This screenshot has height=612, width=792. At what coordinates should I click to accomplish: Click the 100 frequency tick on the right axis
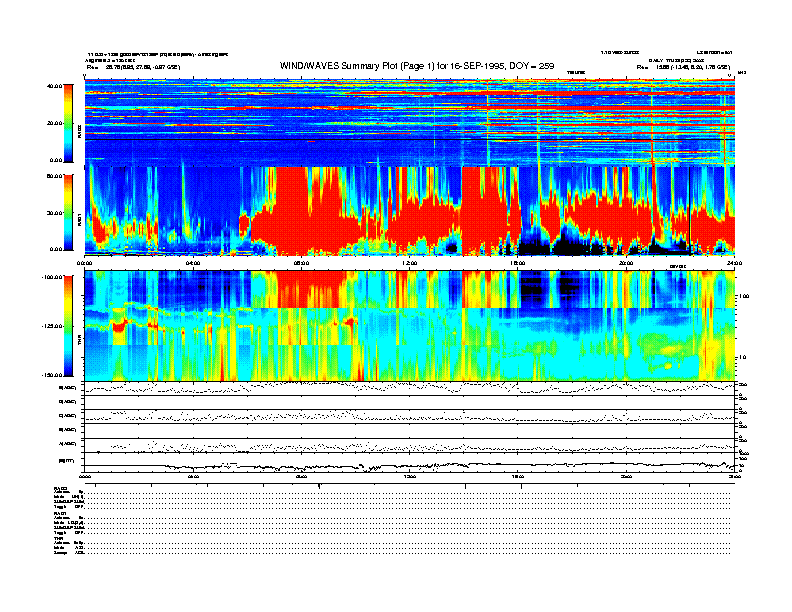click(x=745, y=296)
